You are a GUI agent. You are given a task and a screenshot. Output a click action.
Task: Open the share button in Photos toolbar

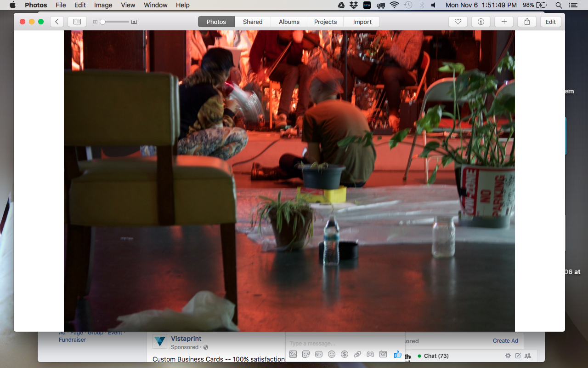tap(527, 22)
